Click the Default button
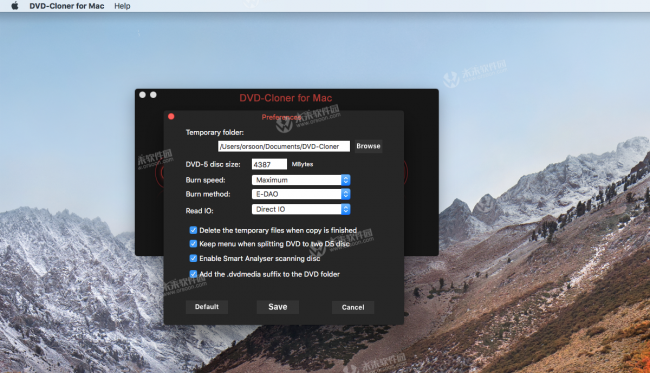 [206, 307]
